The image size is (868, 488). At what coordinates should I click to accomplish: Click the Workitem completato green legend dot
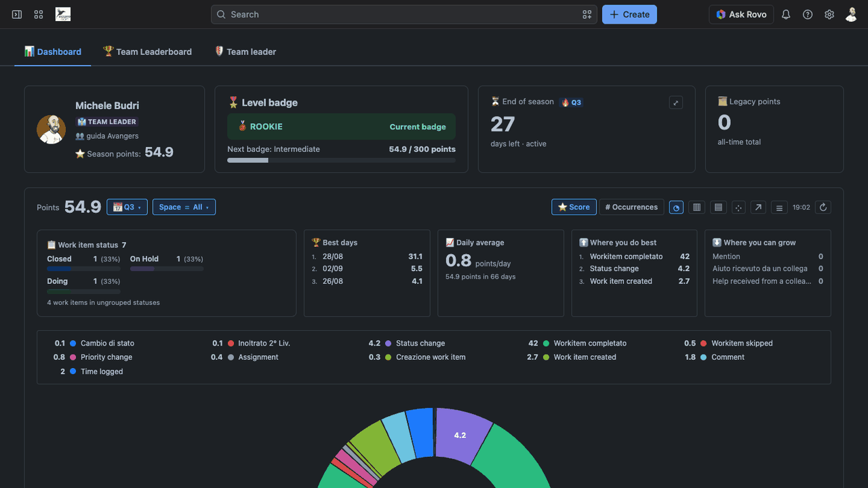[546, 344]
